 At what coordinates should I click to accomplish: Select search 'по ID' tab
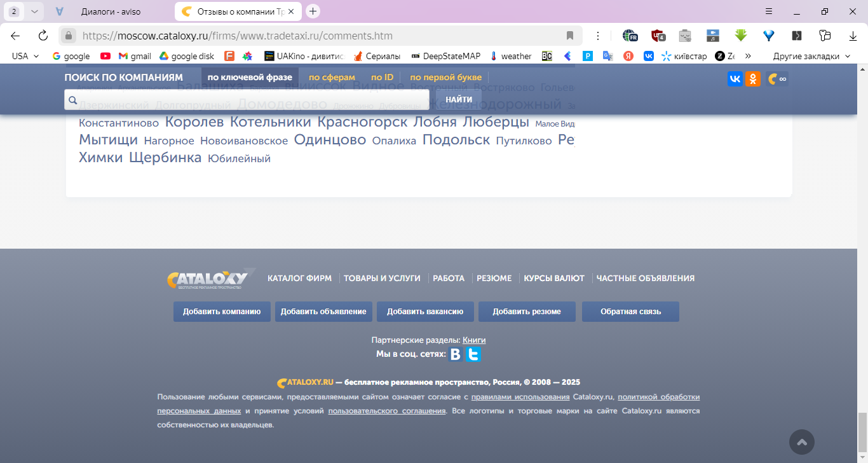[383, 78]
